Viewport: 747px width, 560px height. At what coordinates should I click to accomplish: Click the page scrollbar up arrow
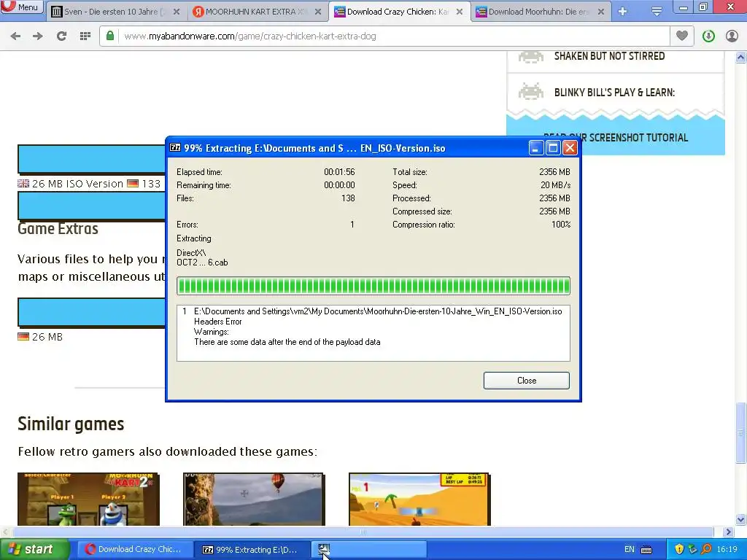click(x=741, y=58)
